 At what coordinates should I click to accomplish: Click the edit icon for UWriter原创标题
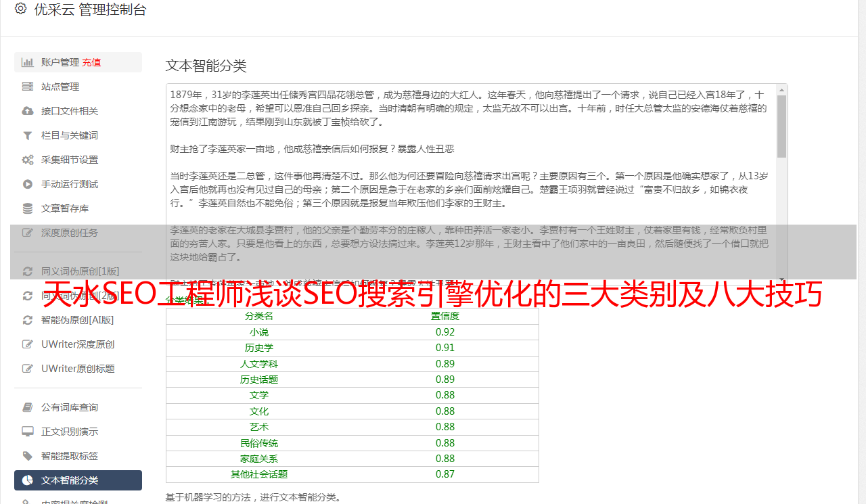coord(28,369)
